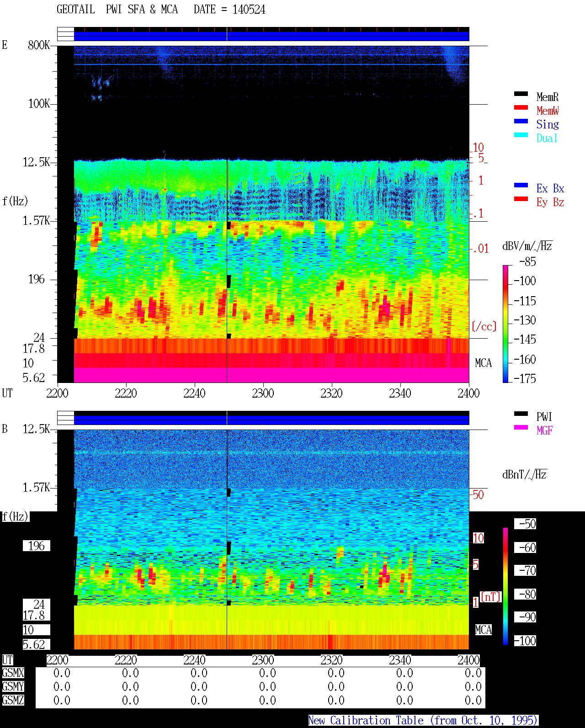Click the 5.62 label on the E panel
Screen dimensions: 585x728
(x=34, y=377)
